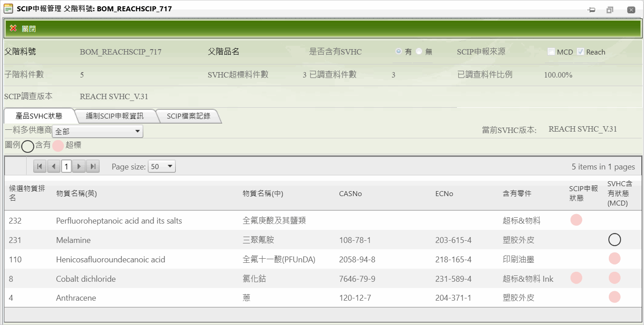Click the restore window icon
The height and width of the screenshot is (325, 644).
pos(610,10)
